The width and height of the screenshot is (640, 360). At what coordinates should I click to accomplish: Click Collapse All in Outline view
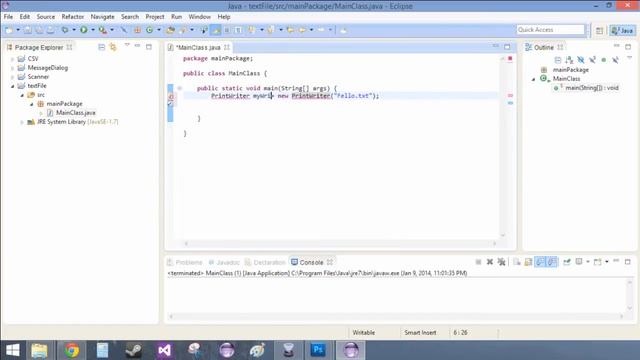(558, 60)
